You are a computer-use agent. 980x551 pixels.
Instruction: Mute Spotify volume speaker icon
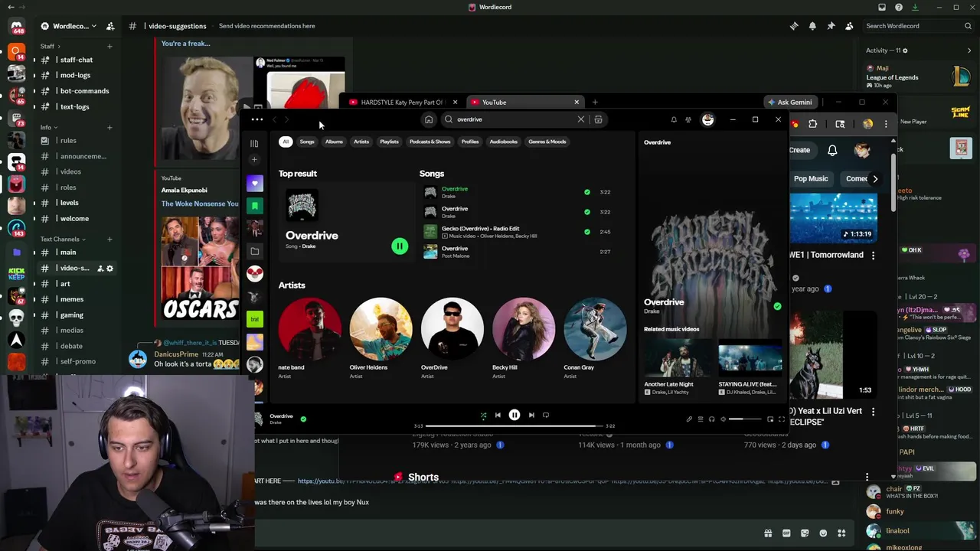pos(723,419)
